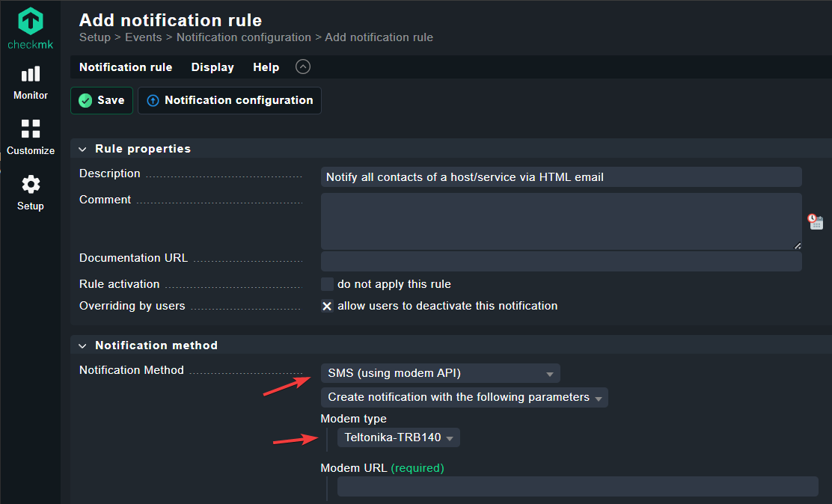Screen dimensions: 832x504
Task: Collapse the Rule properties section
Action: (x=82, y=149)
